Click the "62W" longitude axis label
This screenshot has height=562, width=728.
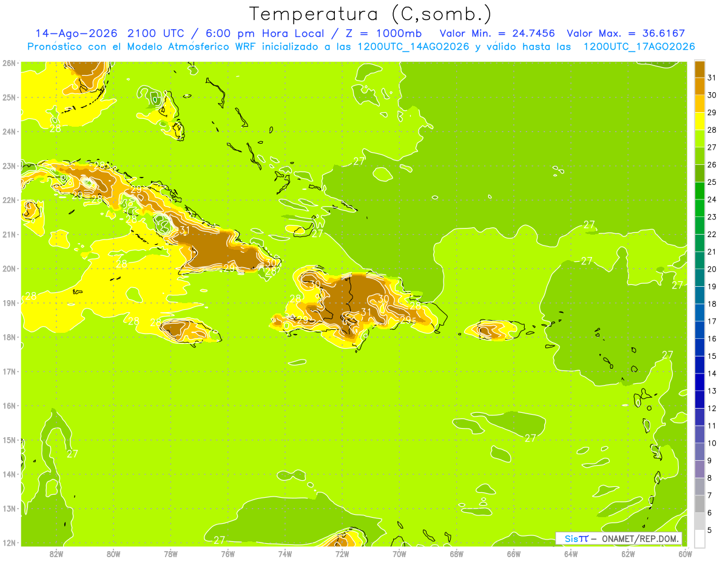pos(628,554)
